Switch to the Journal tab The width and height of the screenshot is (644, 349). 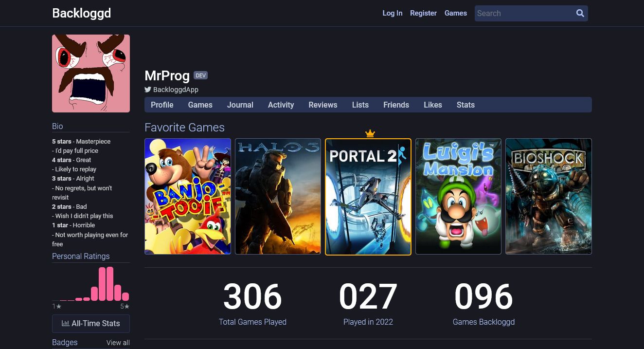coord(240,105)
